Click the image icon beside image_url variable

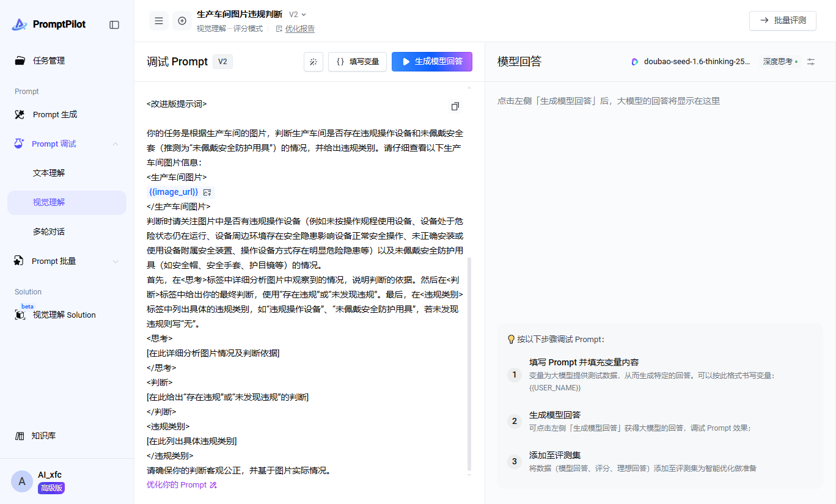pyautogui.click(x=207, y=192)
